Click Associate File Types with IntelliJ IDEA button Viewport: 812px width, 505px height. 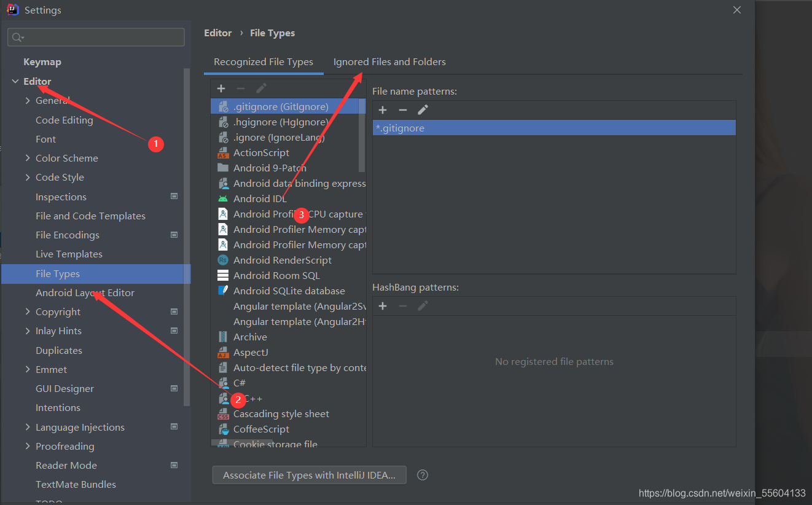point(310,475)
